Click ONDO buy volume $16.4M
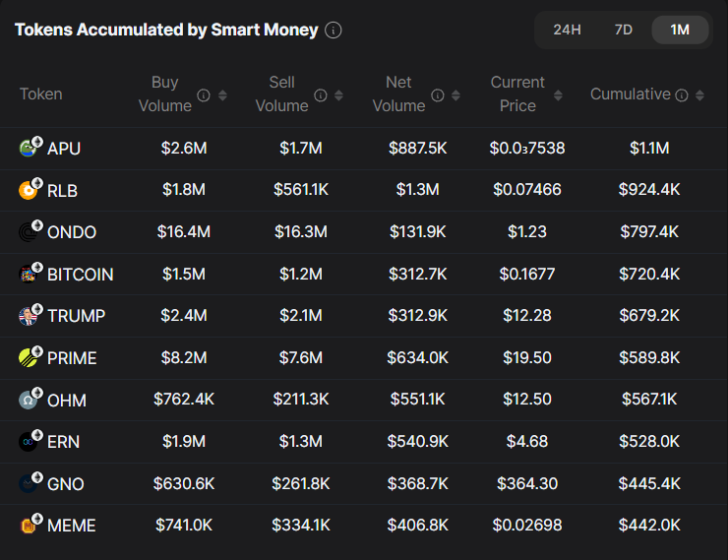This screenshot has height=560, width=728. tap(184, 231)
